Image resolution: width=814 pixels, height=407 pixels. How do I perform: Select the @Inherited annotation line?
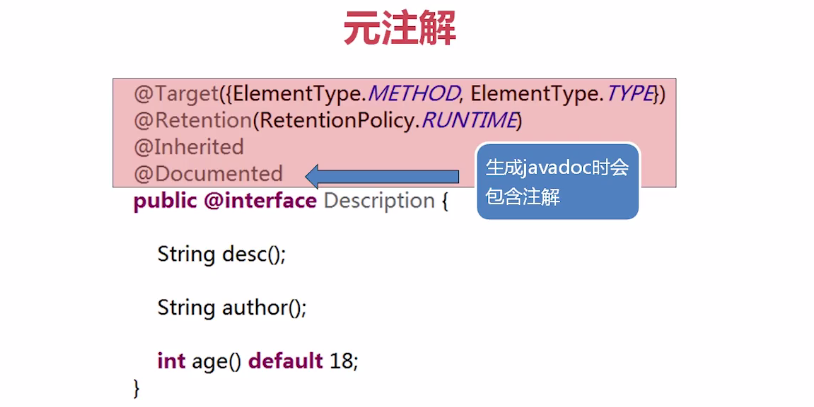click(x=189, y=147)
